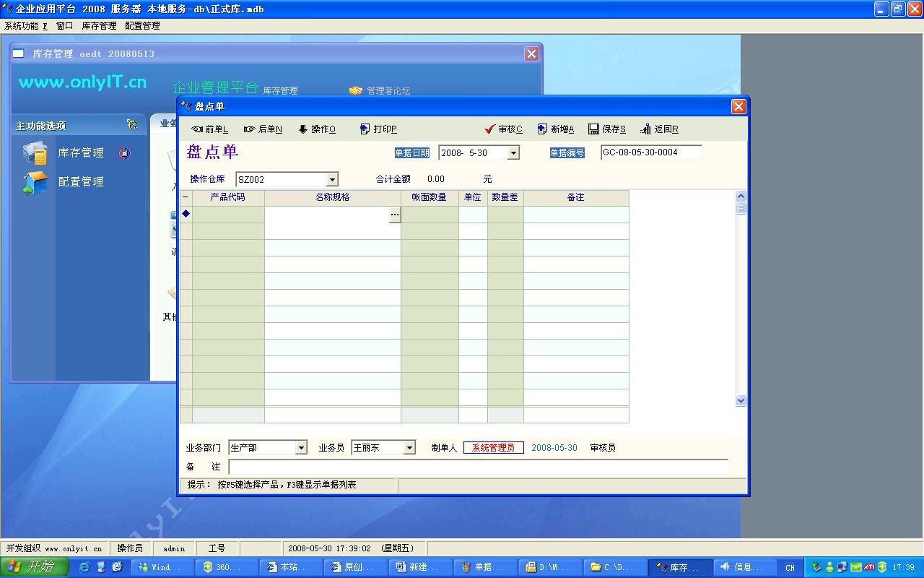The height and width of the screenshot is (578, 924).
Task: Expand the 业务部门 department dropdown
Action: 302,448
